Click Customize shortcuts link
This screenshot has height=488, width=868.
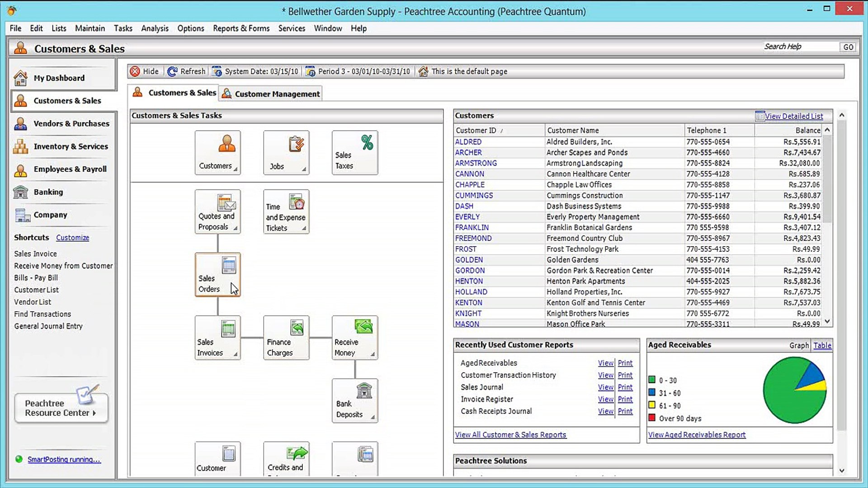[x=72, y=238]
